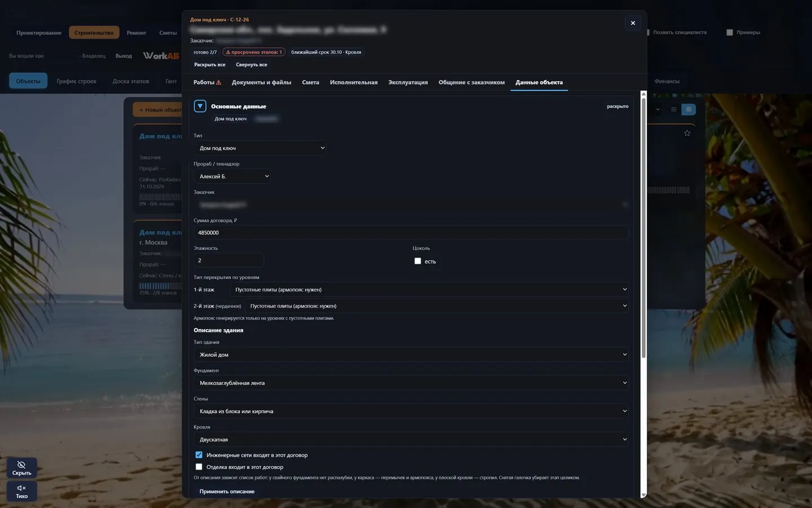Image resolution: width=812 pixels, height=508 pixels.
Task: Click the WorkAB logo in the background header
Action: coord(161,55)
